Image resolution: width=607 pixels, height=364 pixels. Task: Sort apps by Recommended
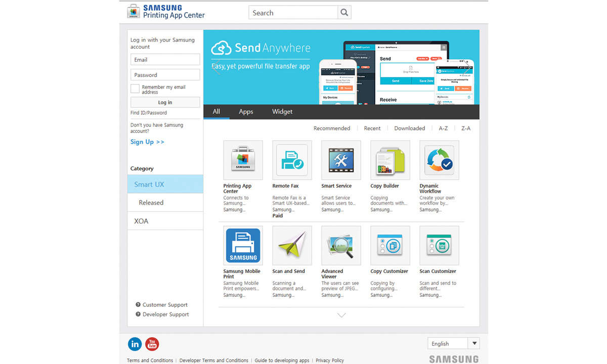click(332, 128)
